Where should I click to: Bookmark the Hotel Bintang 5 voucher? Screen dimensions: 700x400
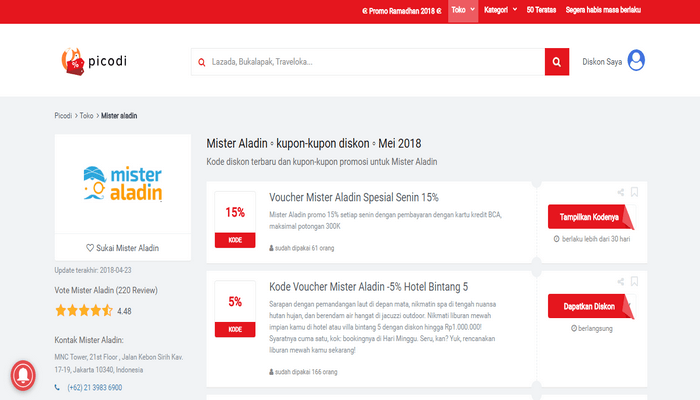[634, 281]
